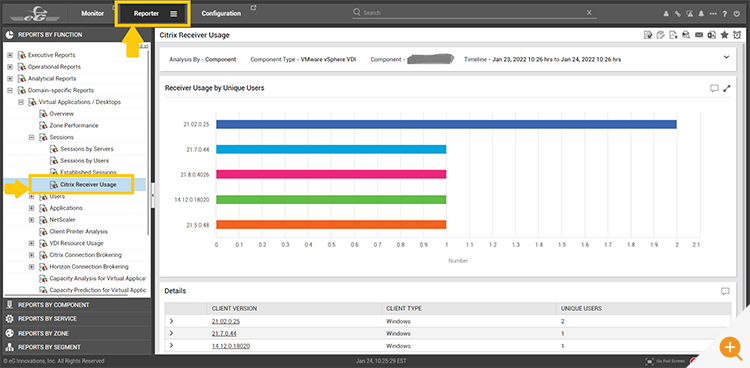The image size is (750, 368).
Task: Expand the 21.7.0.44 details row
Action: point(171,334)
